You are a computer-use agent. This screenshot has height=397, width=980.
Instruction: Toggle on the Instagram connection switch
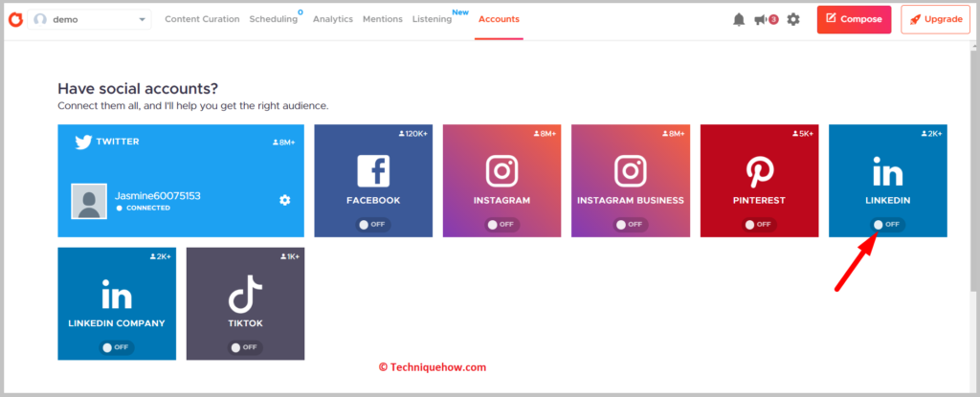[501, 225]
